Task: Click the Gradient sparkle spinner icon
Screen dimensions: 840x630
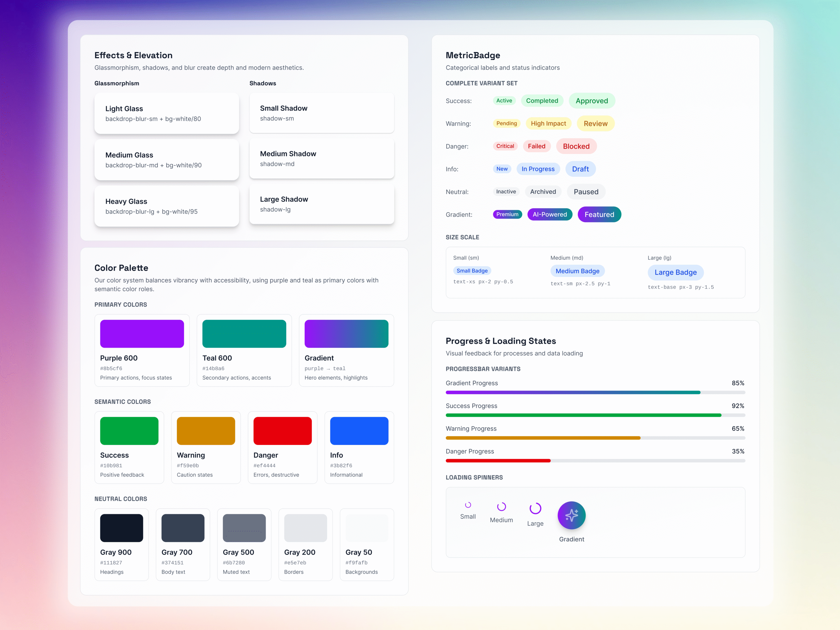Action: (x=571, y=515)
